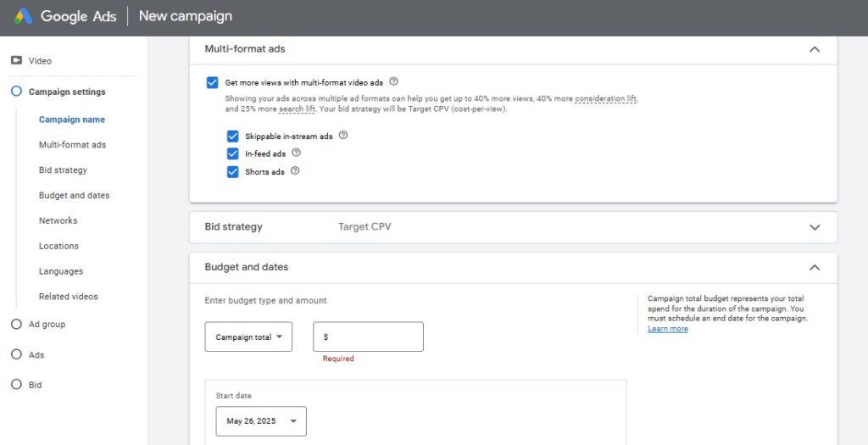Select the Video item in sidebar
The height and width of the screenshot is (445, 868).
(x=41, y=61)
